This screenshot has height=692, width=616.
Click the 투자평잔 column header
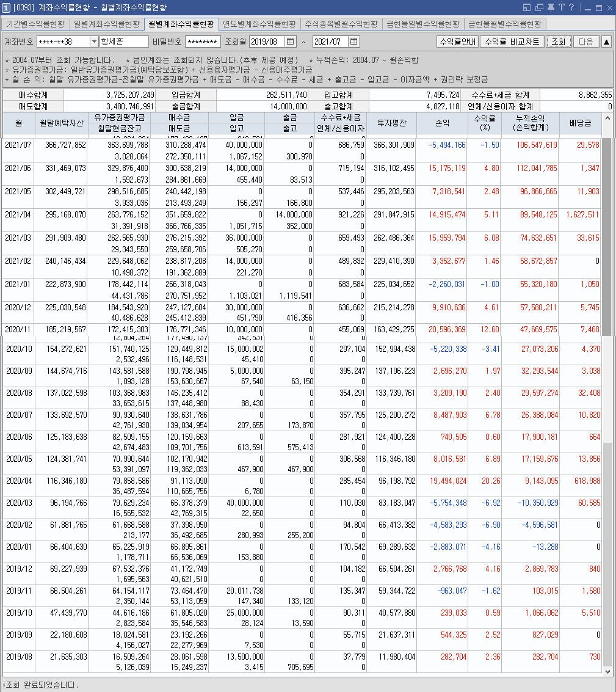click(391, 123)
